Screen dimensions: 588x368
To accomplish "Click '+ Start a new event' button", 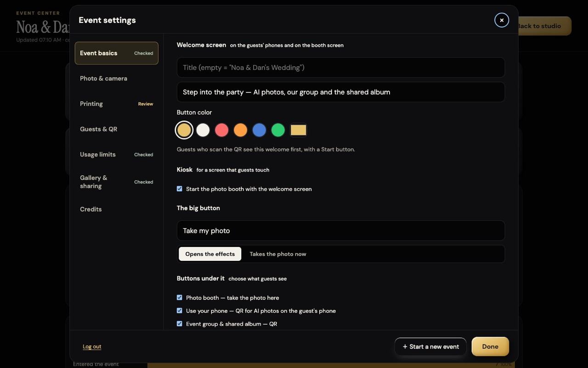I will coord(430,346).
